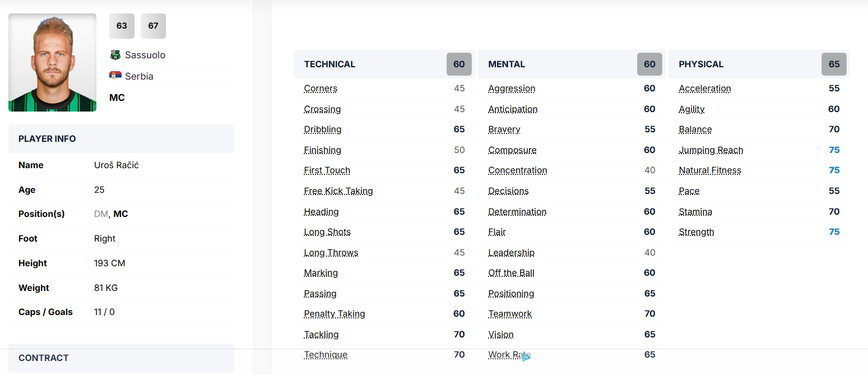The height and width of the screenshot is (375, 868).
Task: Click the Concentration attribute label
Action: point(517,170)
